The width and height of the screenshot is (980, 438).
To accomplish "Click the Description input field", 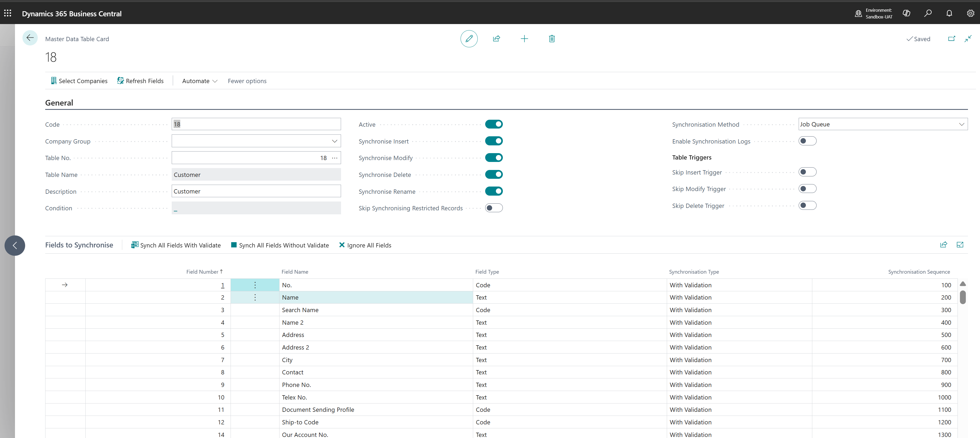I will pos(256,191).
